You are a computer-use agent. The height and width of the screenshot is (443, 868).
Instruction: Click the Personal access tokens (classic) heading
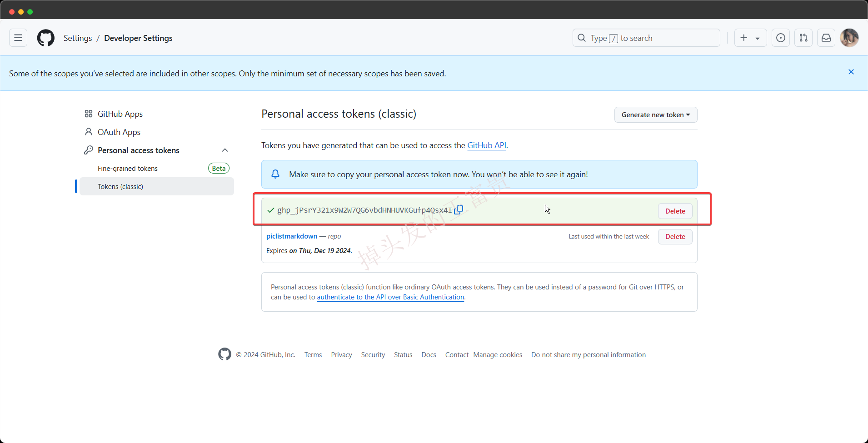coord(339,114)
